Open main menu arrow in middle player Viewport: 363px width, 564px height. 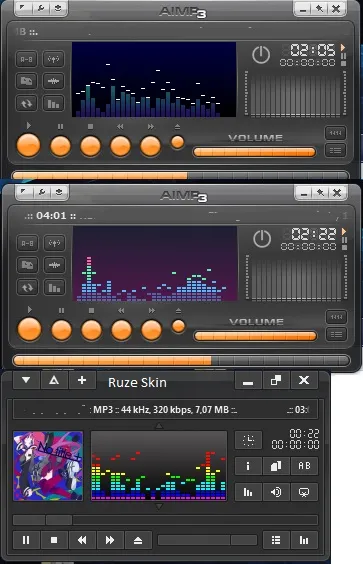(x=25, y=192)
